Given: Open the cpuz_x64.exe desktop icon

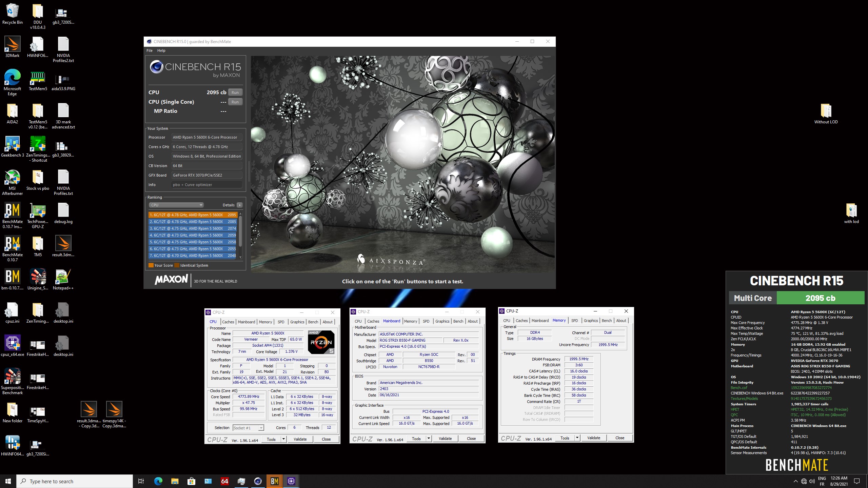Looking at the screenshot, I should click(12, 346).
